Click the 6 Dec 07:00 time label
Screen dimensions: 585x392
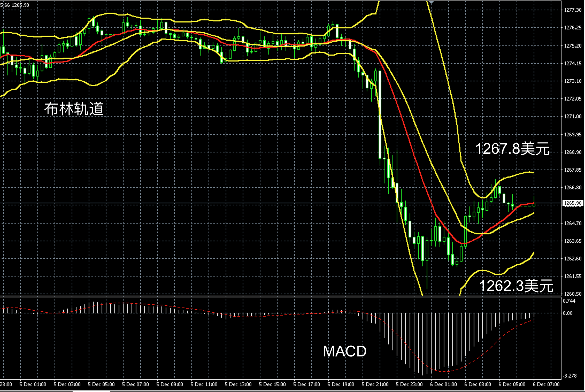[546, 384]
